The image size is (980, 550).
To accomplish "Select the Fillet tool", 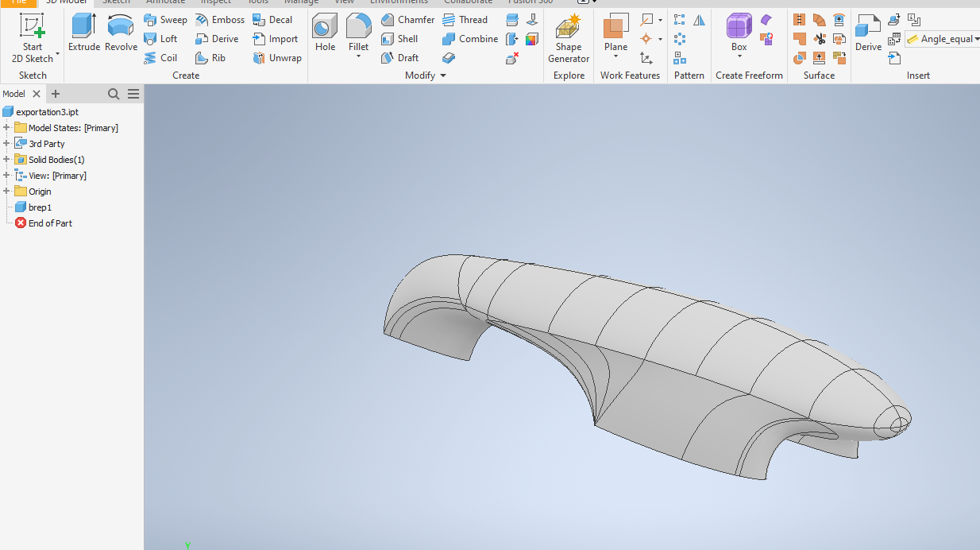I will pos(358,32).
